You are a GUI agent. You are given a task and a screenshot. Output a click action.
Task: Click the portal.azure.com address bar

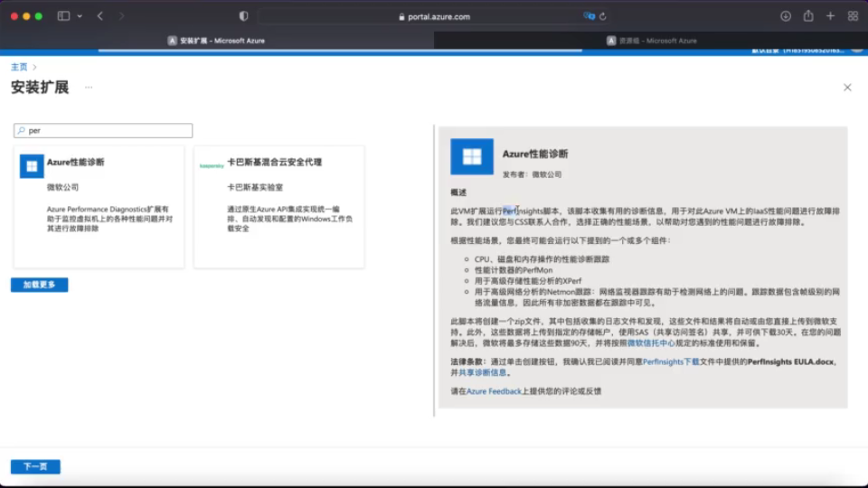point(434,16)
